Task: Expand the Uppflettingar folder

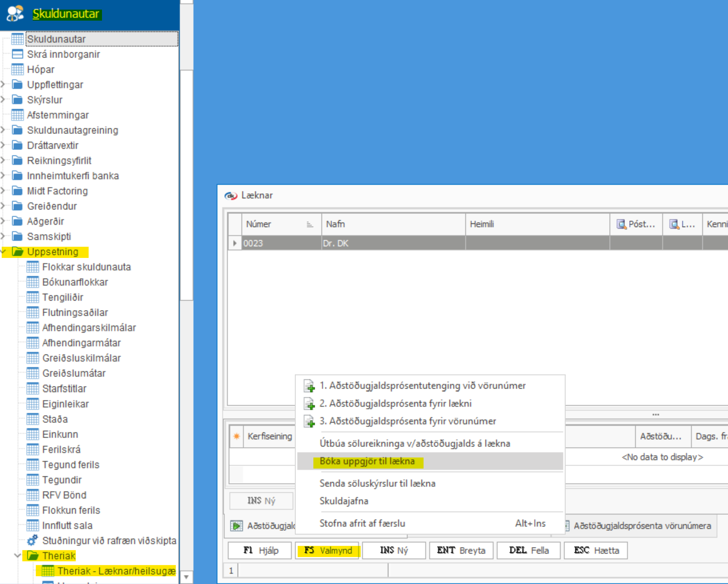Action: point(3,85)
